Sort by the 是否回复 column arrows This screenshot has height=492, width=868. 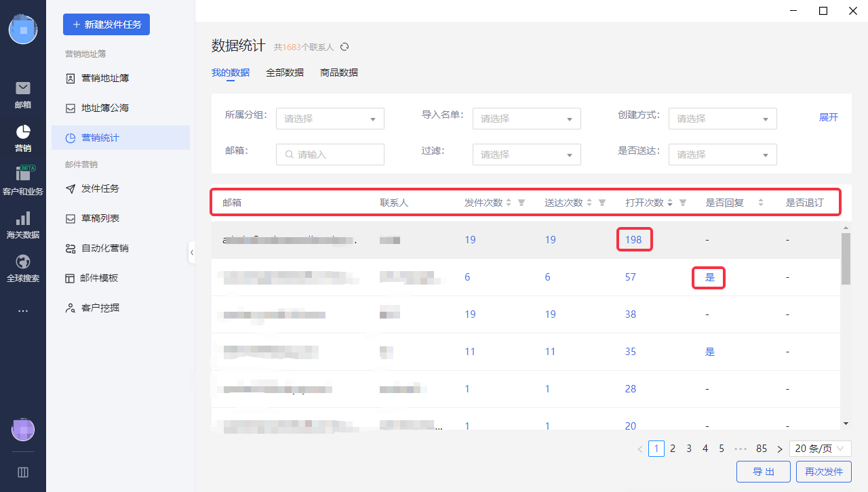click(x=761, y=203)
